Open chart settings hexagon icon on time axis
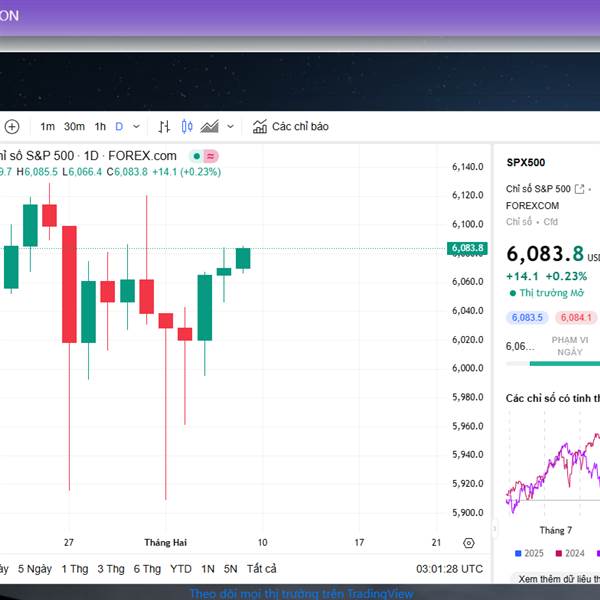Viewport: 600px width, 600px height. (469, 543)
